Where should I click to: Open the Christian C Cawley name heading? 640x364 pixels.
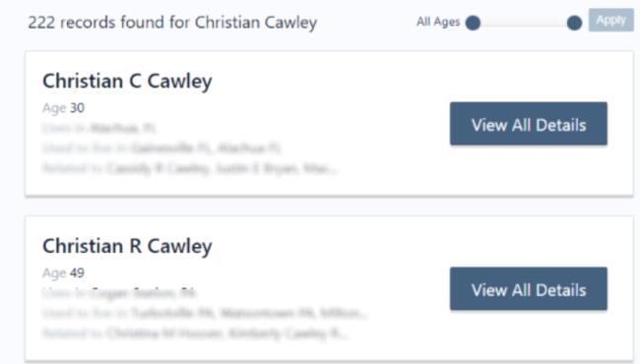[x=127, y=81]
